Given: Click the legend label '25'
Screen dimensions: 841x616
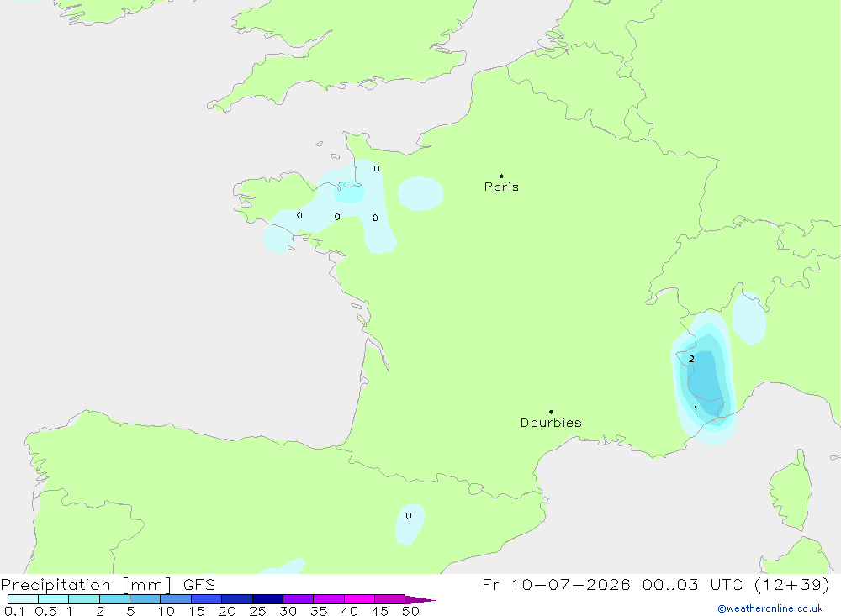Looking at the screenshot, I should [257, 611].
